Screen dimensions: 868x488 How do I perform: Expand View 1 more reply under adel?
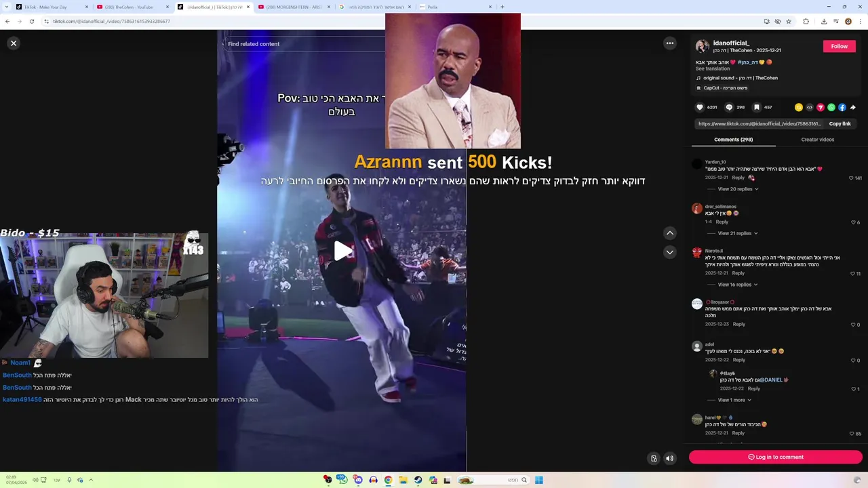coord(733,400)
